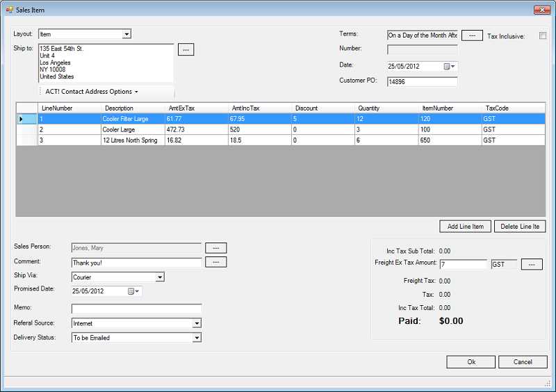Viewport: 556px width, 392px height.
Task: Click the Number field
Action: pos(423,49)
